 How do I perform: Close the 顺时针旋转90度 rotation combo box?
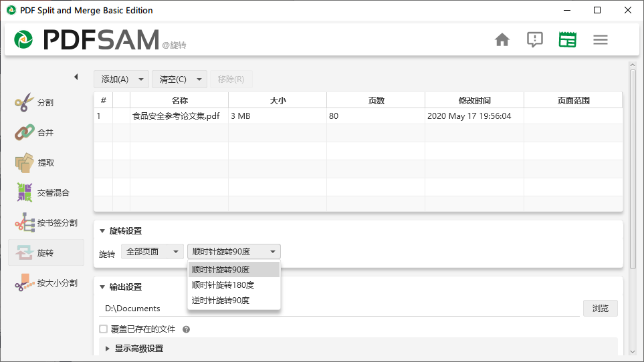[234, 251]
